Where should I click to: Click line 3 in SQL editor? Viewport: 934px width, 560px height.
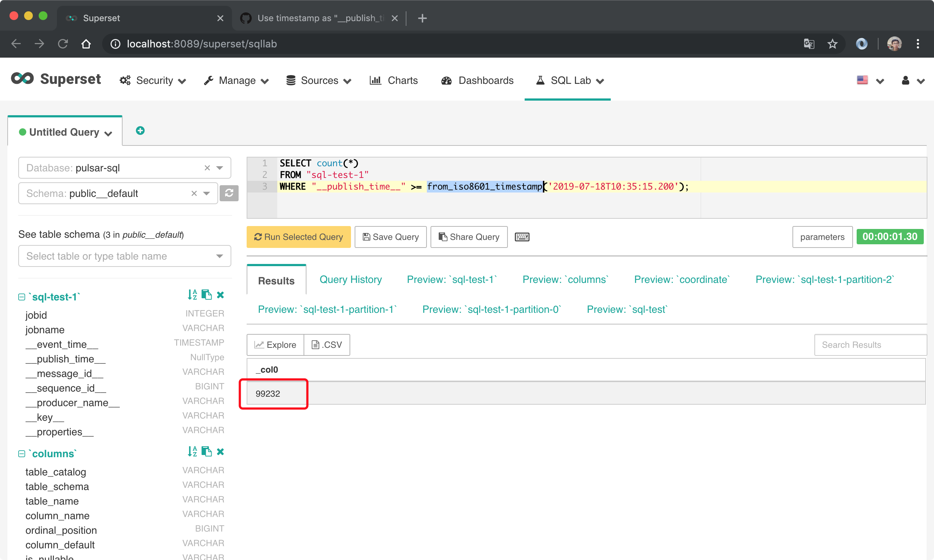point(602,186)
